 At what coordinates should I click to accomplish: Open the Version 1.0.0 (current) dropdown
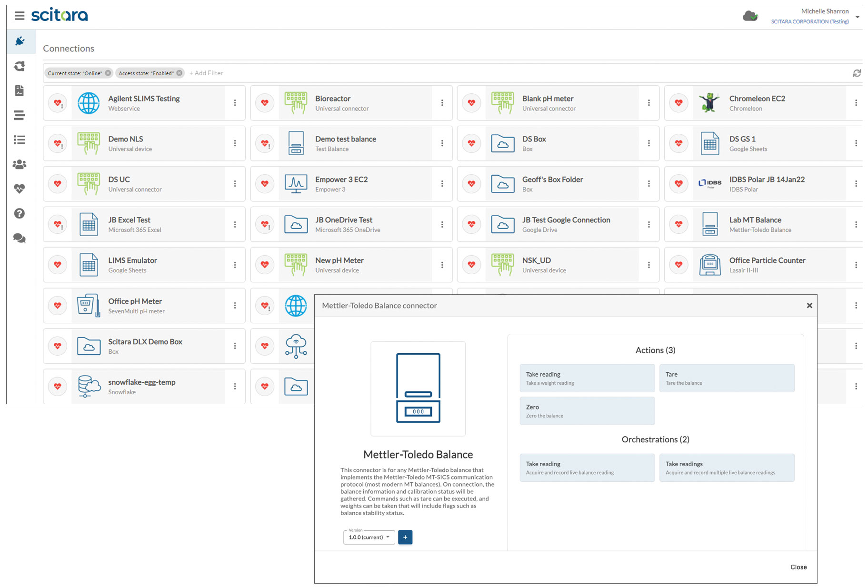click(x=369, y=537)
